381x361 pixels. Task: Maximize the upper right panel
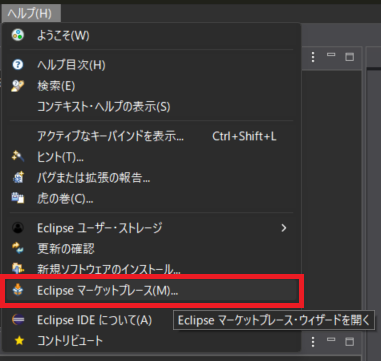pyautogui.click(x=349, y=57)
